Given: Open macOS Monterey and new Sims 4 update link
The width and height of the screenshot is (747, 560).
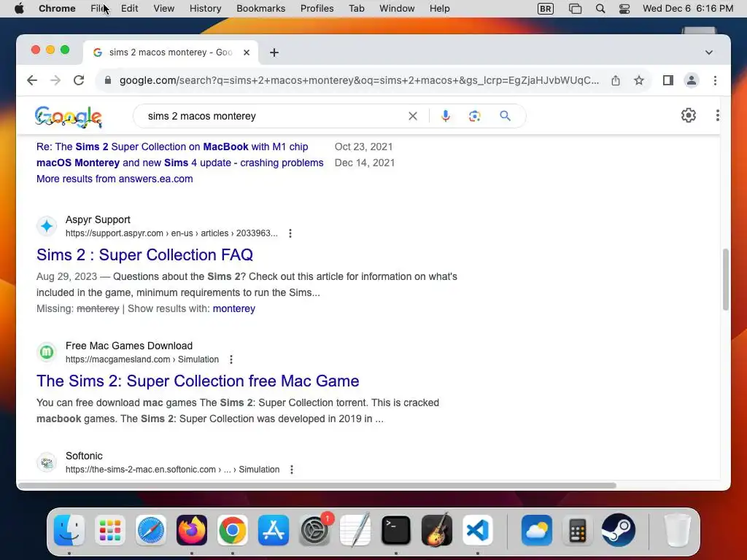Looking at the screenshot, I should click(180, 163).
